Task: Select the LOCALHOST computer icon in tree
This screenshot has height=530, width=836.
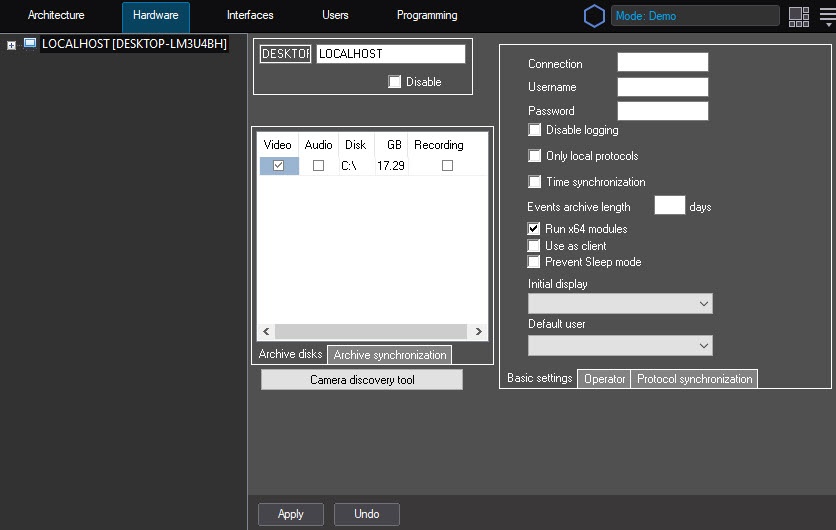Action: (x=30, y=44)
